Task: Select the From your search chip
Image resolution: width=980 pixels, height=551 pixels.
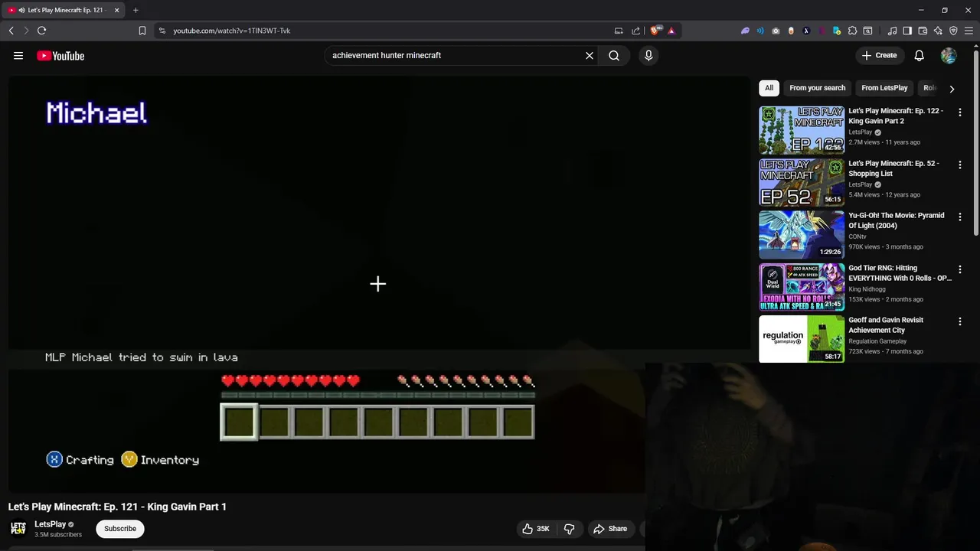Action: tap(818, 88)
